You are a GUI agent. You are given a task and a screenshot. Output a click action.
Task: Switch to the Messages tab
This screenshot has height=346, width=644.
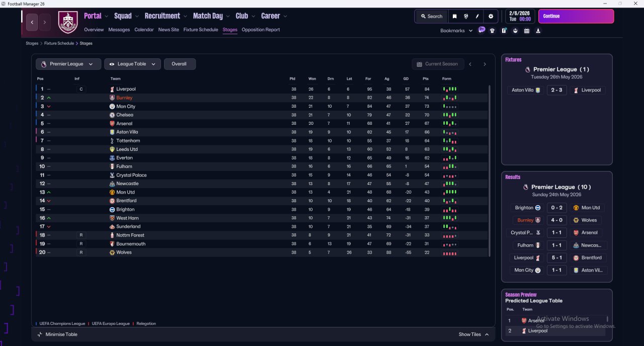tap(119, 30)
